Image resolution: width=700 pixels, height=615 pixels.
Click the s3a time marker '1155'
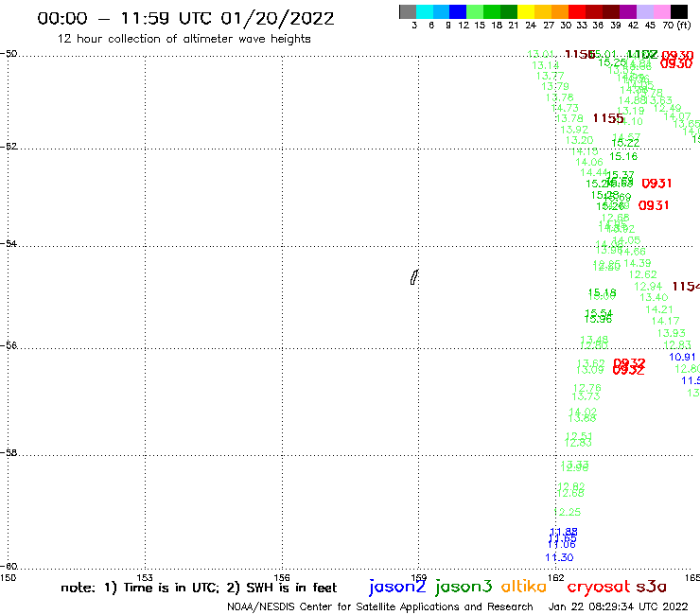pyautogui.click(x=608, y=118)
